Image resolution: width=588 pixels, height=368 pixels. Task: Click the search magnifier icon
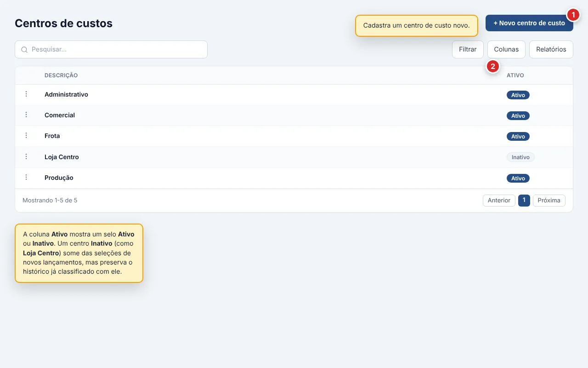24,50
